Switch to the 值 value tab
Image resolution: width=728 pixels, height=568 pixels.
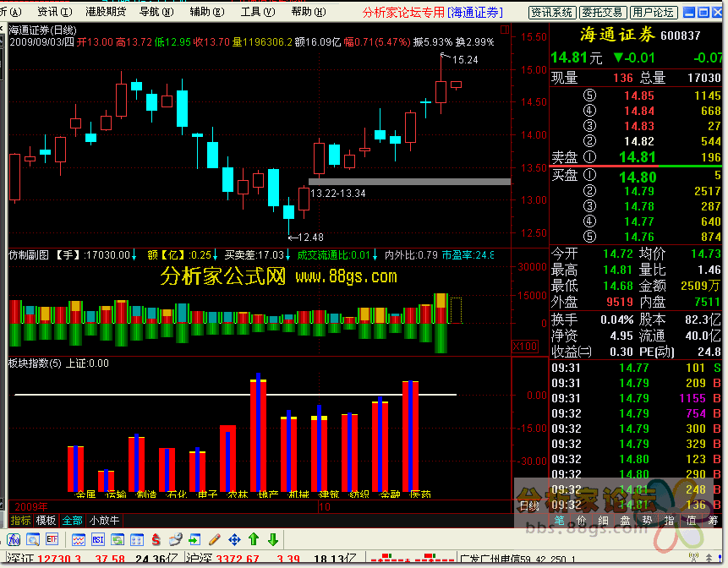click(x=691, y=521)
